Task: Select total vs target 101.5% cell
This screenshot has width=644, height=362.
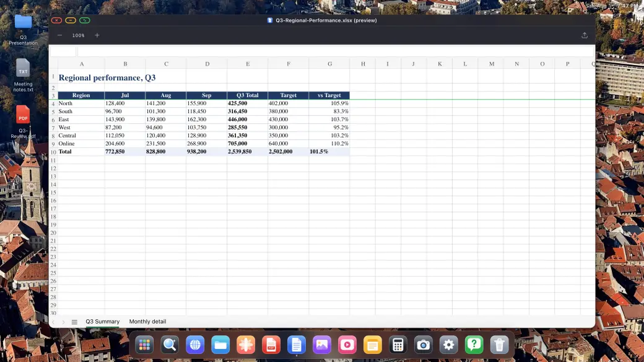Action: 329,152
